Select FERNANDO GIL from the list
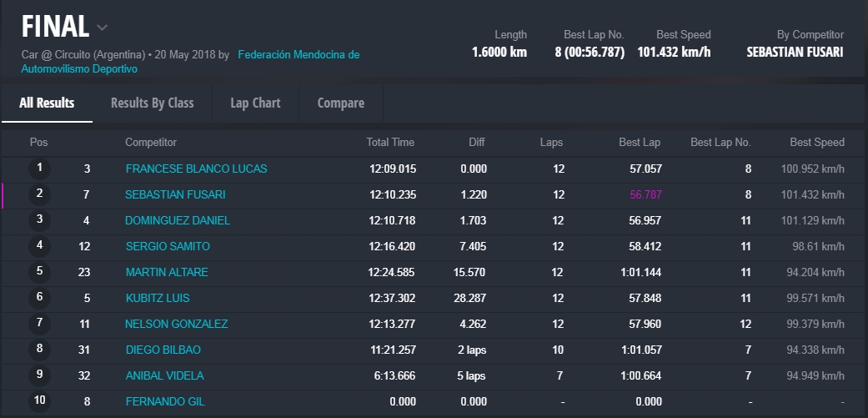The height and width of the screenshot is (418, 868). point(164,402)
